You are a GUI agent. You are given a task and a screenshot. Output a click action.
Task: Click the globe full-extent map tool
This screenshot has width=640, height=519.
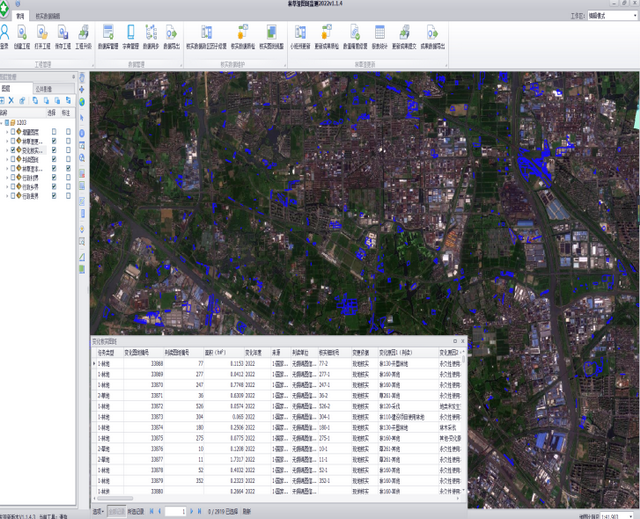[x=82, y=102]
